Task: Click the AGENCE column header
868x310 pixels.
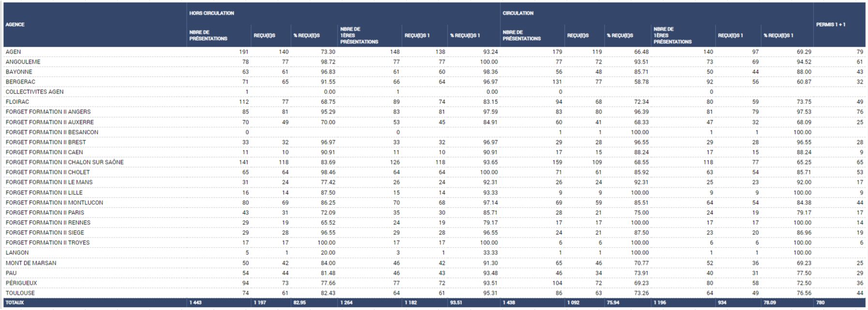Action: (15, 25)
